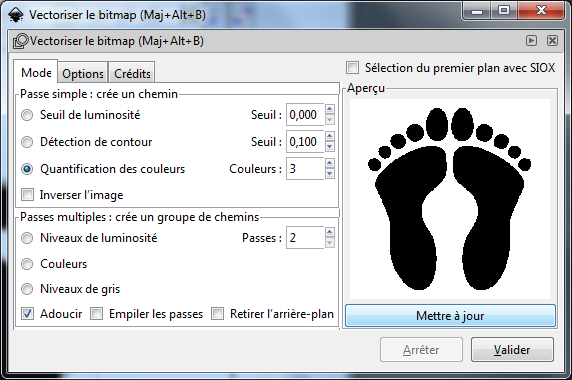This screenshot has width=572, height=380.
Task: Minimize the Vectoriser le bitmap window
Action: coord(476,11)
